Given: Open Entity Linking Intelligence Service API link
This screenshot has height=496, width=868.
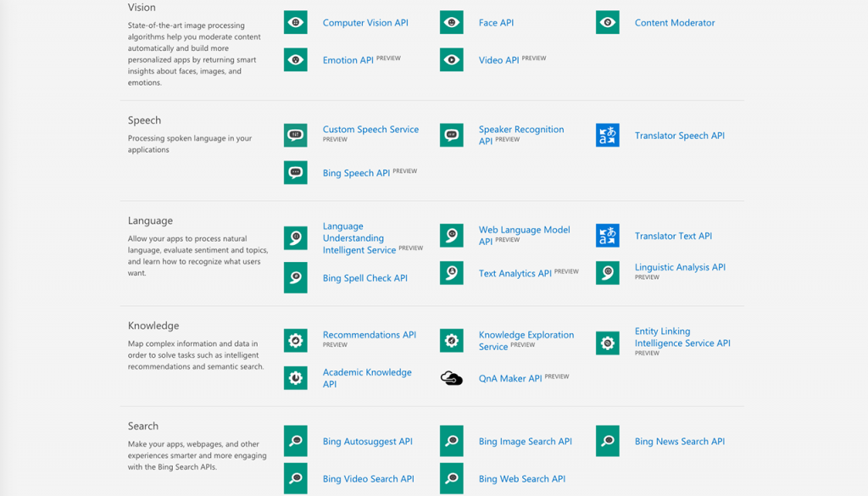Looking at the screenshot, I should [682, 337].
